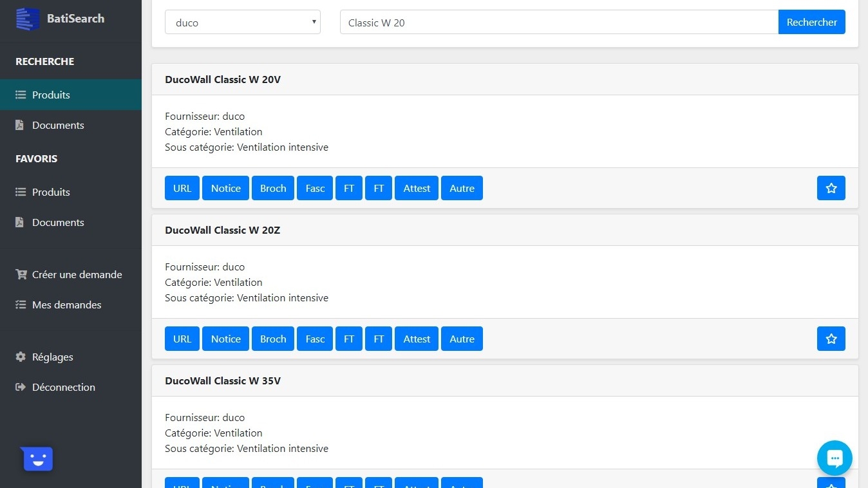Click the Mes demandes checklist icon
Viewport: 868px width, 488px height.
(x=21, y=305)
